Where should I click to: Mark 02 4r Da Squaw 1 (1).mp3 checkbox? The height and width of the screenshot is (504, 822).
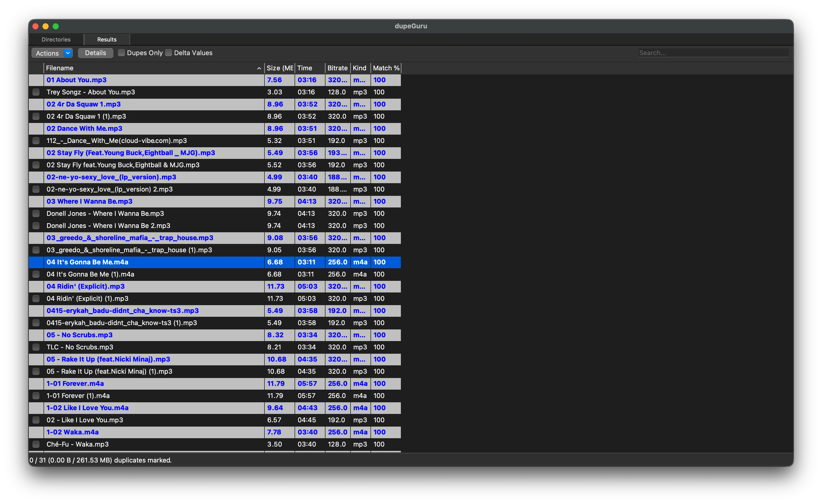pos(36,116)
